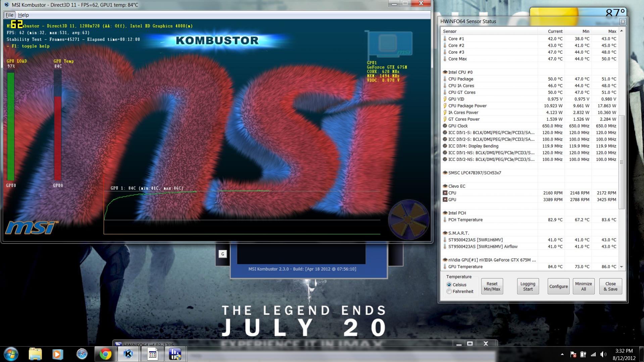Click the GPU Temperature thermometer icon
The height and width of the screenshot is (362, 644).
445,267
